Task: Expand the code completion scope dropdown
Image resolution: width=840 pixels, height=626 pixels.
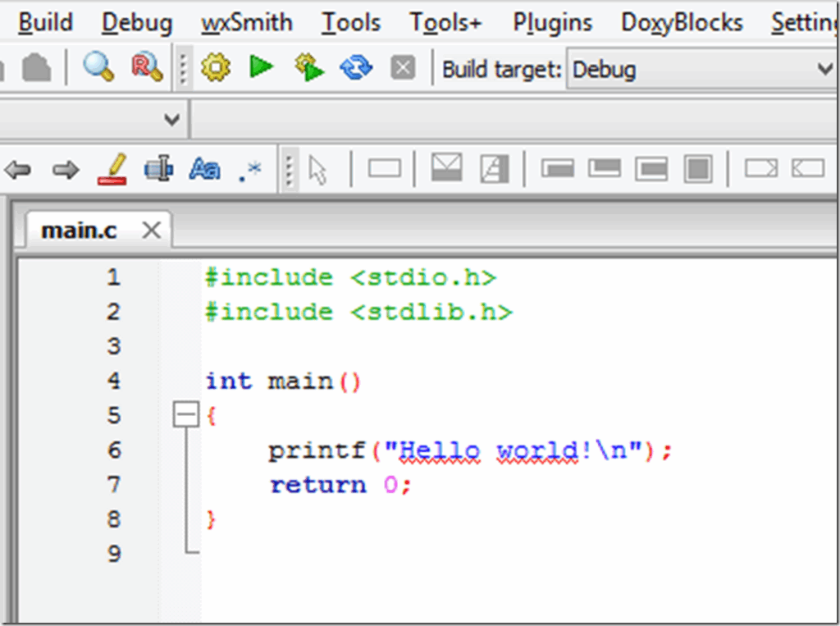Action: tap(172, 119)
